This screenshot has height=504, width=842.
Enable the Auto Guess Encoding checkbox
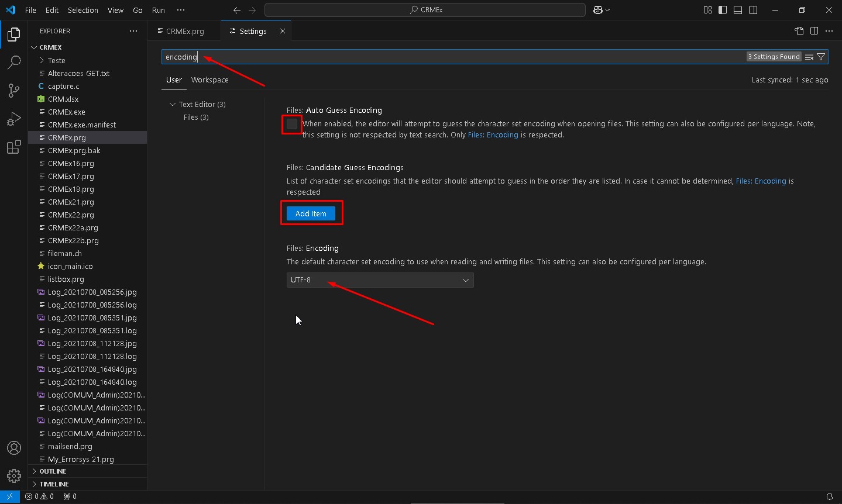tap(292, 124)
